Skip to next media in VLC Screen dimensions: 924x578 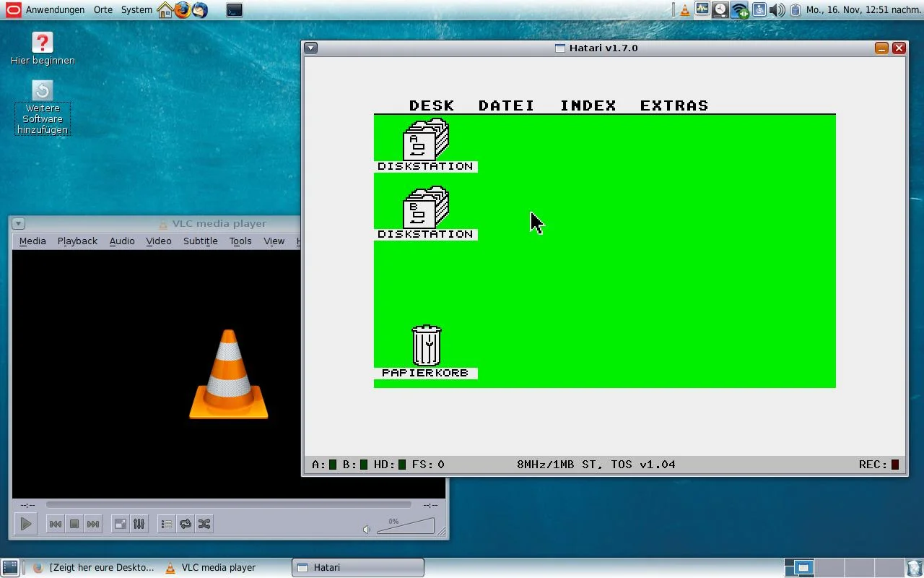(93, 524)
